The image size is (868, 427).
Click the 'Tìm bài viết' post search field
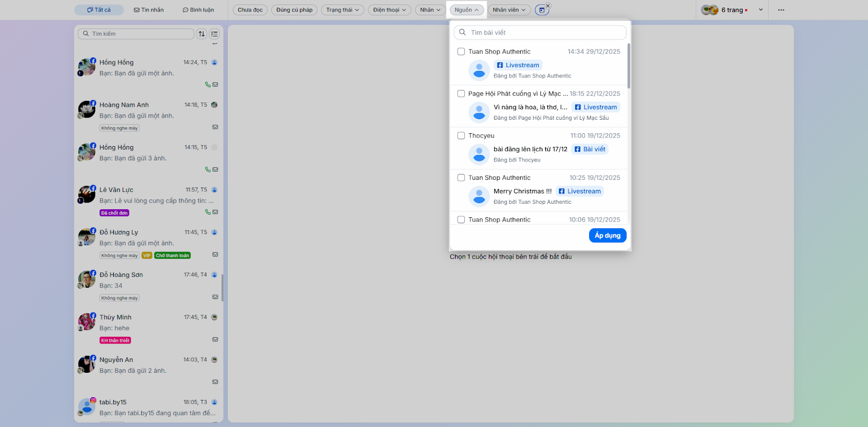[540, 33]
